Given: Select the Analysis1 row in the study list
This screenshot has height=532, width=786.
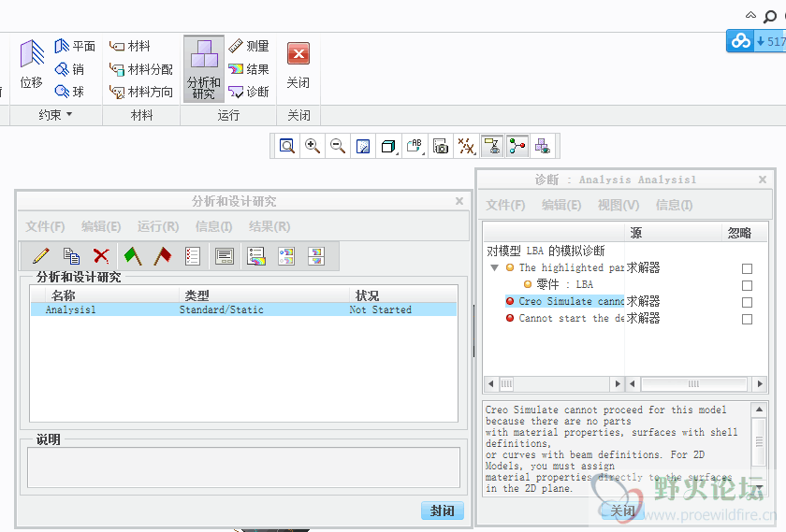Looking at the screenshot, I should point(243,309).
